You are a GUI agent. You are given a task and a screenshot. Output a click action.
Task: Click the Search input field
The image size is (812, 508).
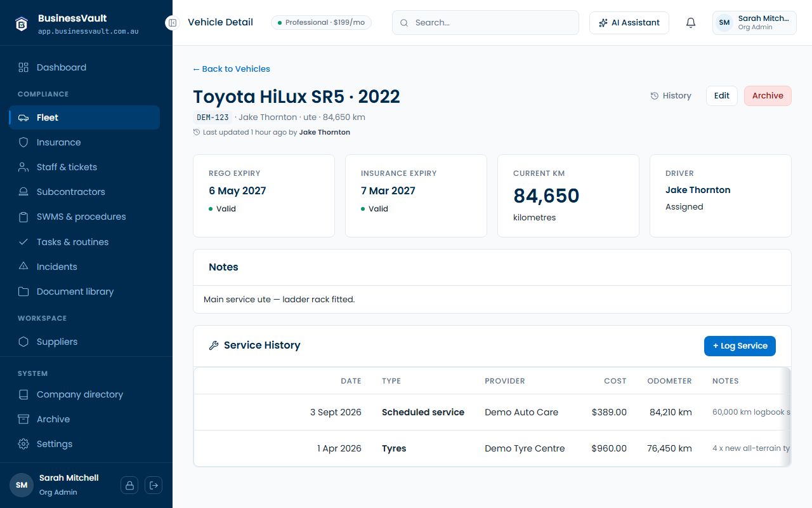[485, 23]
